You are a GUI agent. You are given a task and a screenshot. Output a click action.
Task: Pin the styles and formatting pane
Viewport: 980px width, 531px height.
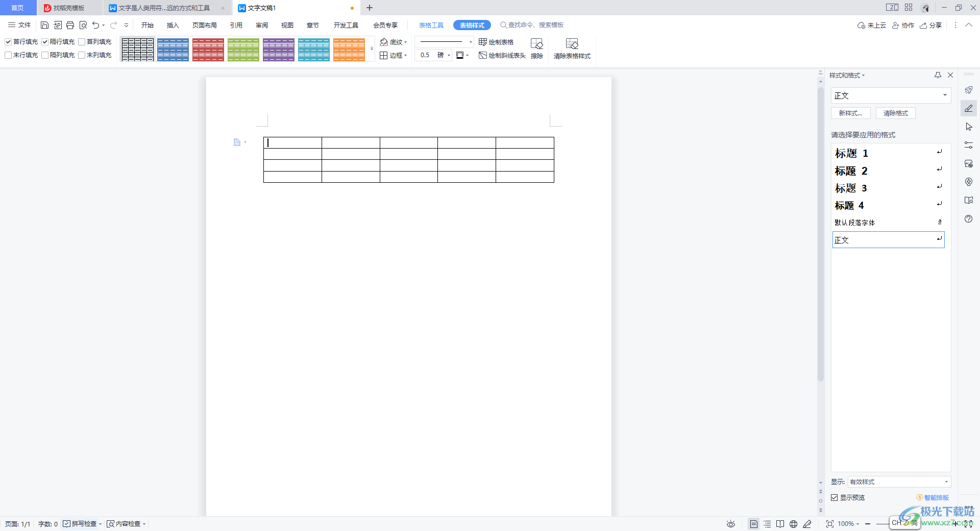938,75
